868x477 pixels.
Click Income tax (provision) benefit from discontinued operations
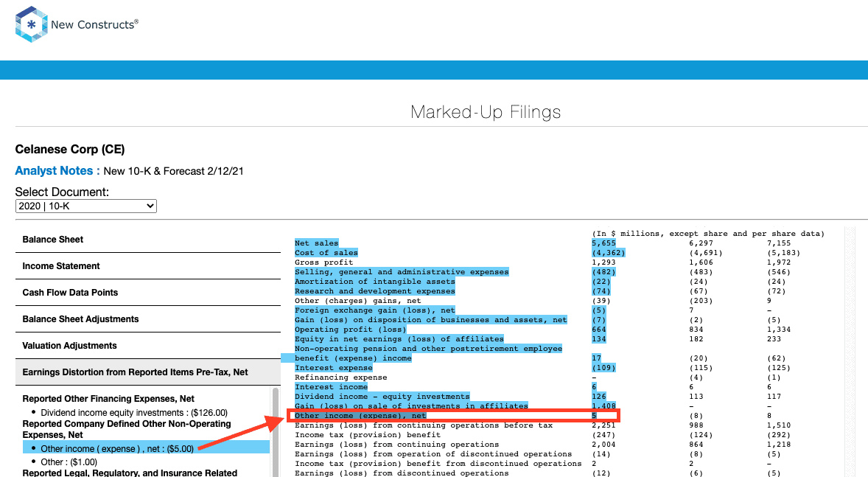438,464
